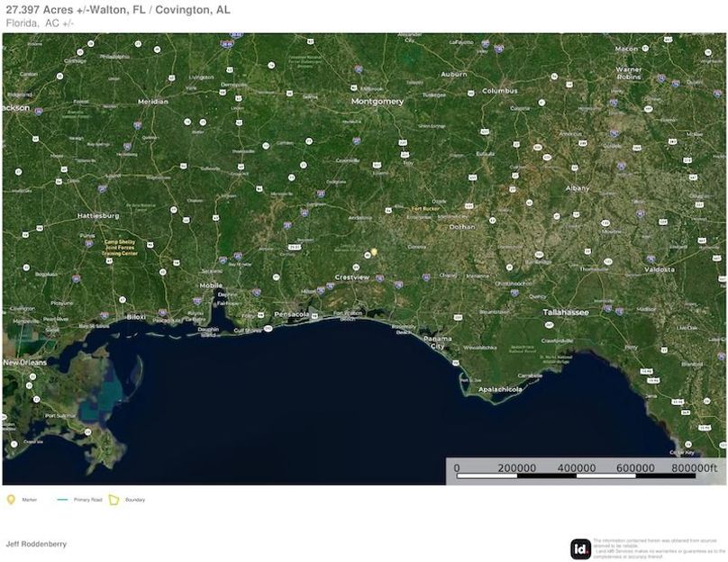Click a US highway shield near Dothan

point(469,205)
